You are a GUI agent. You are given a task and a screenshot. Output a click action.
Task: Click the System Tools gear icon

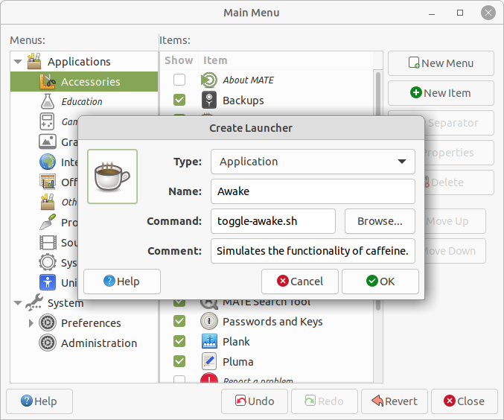48,262
